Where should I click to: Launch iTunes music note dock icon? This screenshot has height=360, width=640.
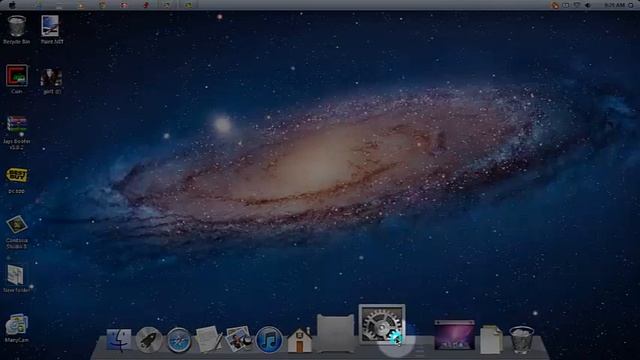[269, 340]
